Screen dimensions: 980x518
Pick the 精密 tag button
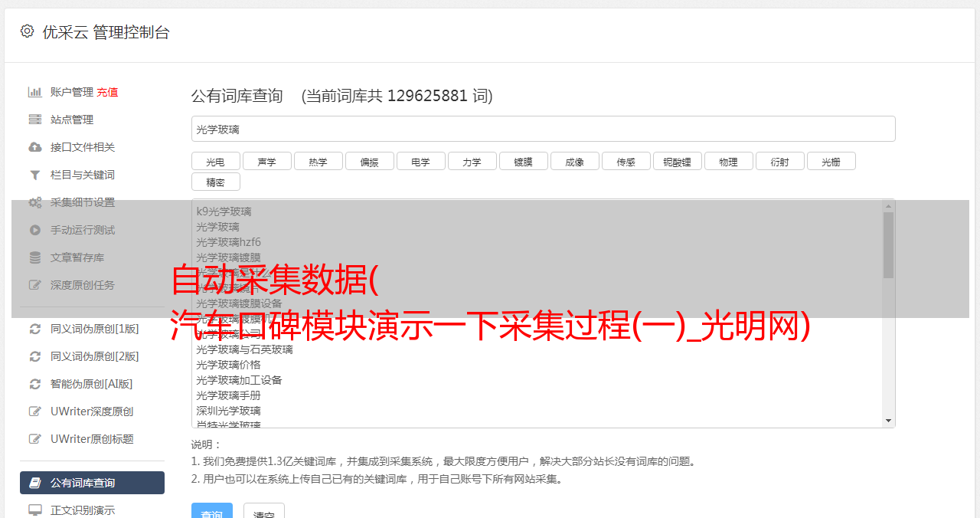pos(216,182)
